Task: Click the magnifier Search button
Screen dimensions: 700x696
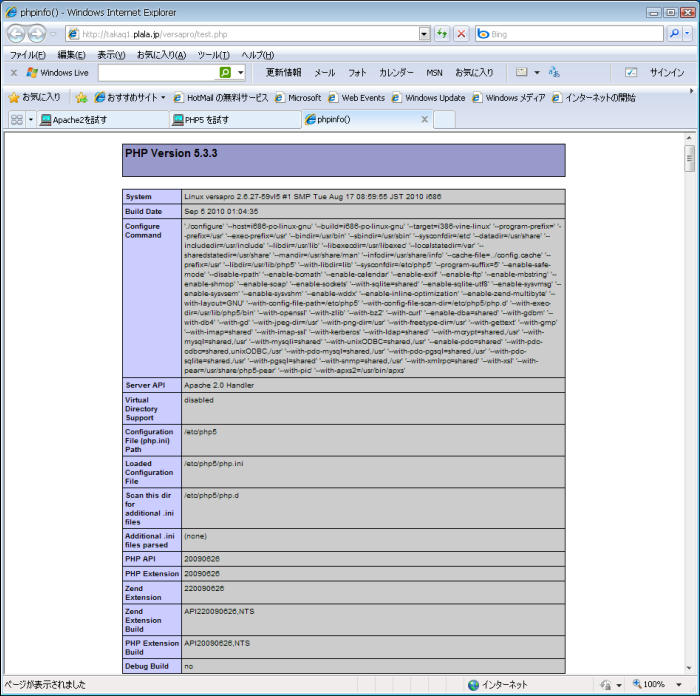Action: (675, 33)
